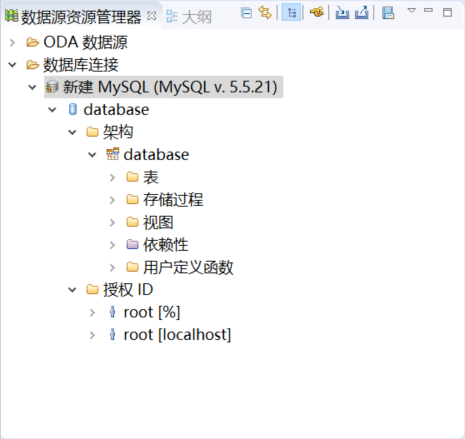This screenshot has height=439, width=465.
Task: Close the 数据源资源管理器 tab
Action: [x=152, y=16]
